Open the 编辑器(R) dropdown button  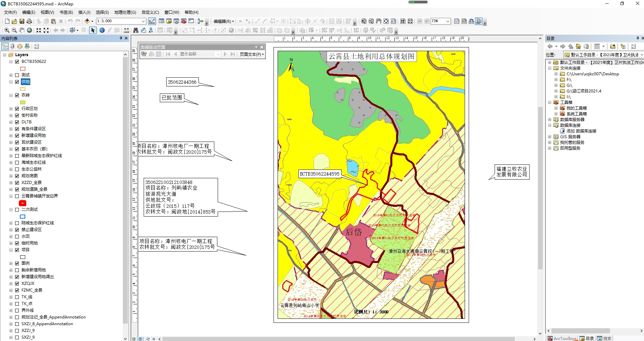click(224, 21)
